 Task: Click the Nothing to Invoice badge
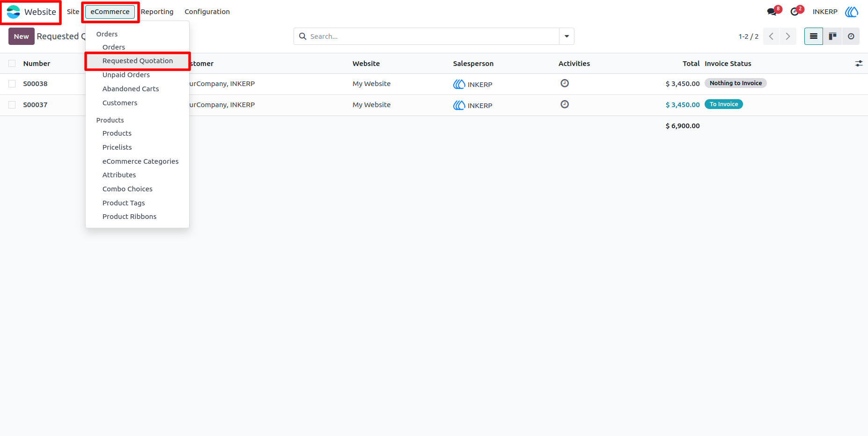(736, 83)
